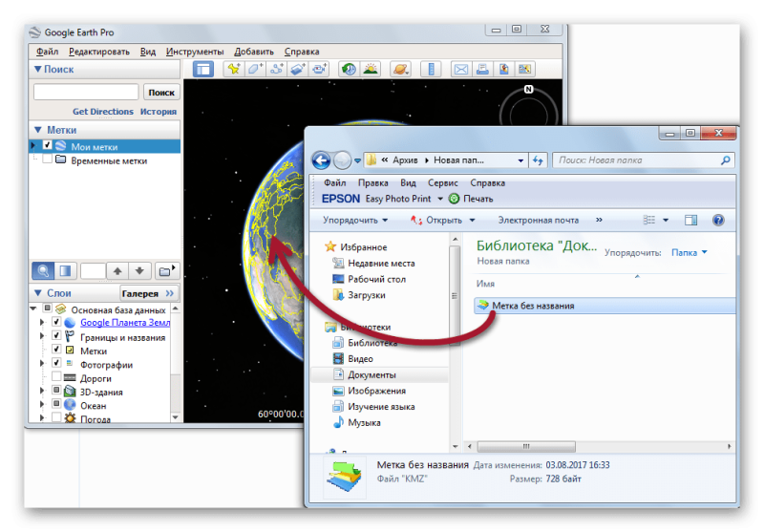
Task: Open the Добавить menu in Google Earth
Action: [254, 52]
